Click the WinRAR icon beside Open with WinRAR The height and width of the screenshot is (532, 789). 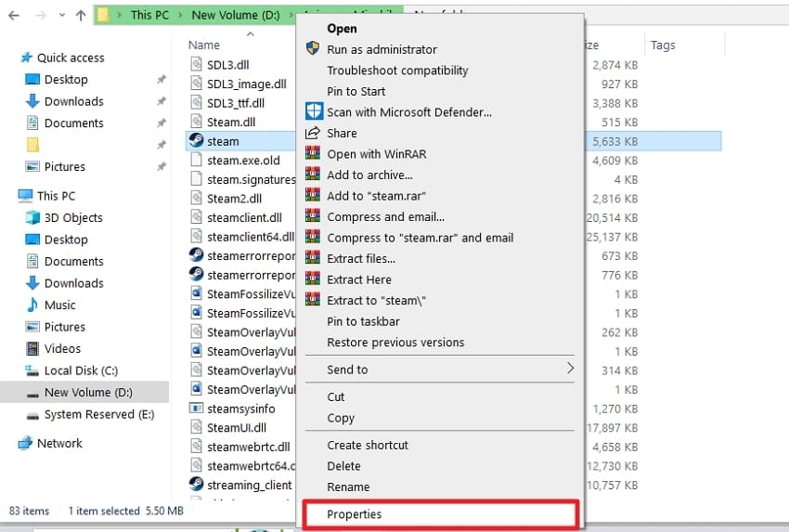click(313, 153)
